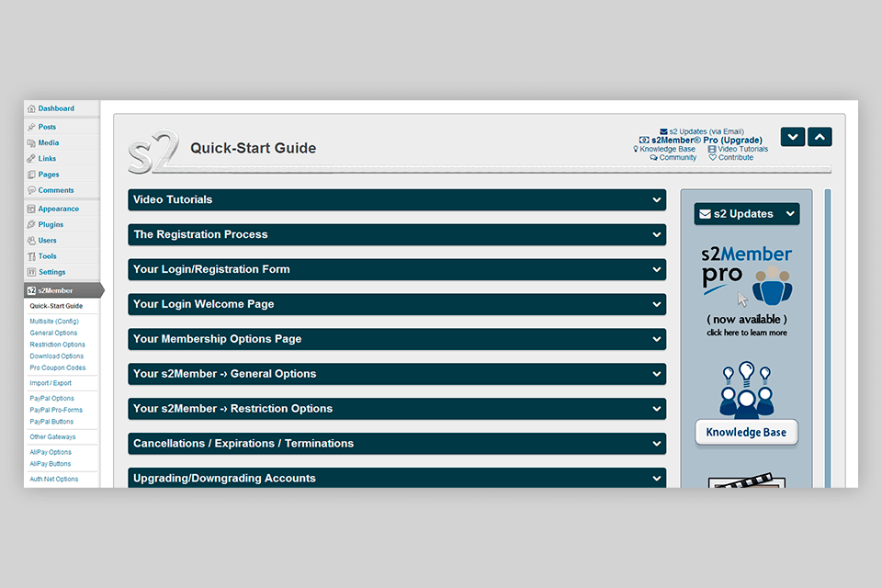The width and height of the screenshot is (882, 588).
Task: Click the Links chain icon
Action: pos(31,159)
